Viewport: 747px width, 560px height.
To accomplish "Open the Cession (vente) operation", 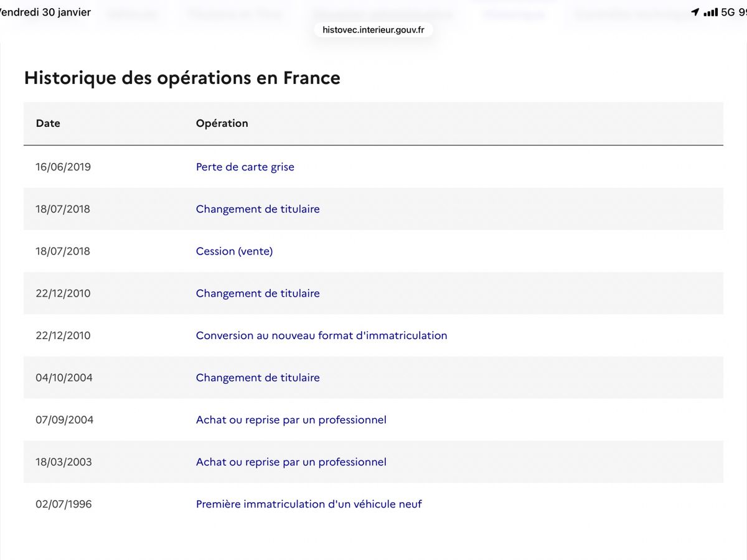I will 235,251.
